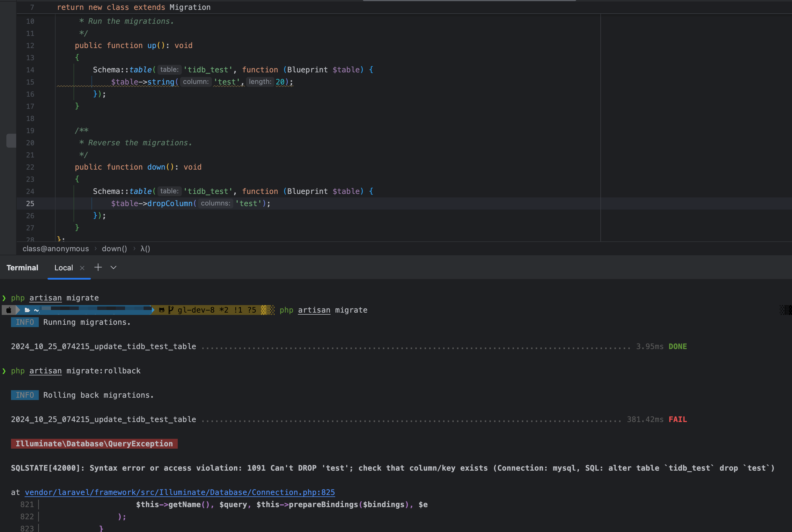
Task: Click the 'column:' hint on line 15
Action: click(x=196, y=82)
